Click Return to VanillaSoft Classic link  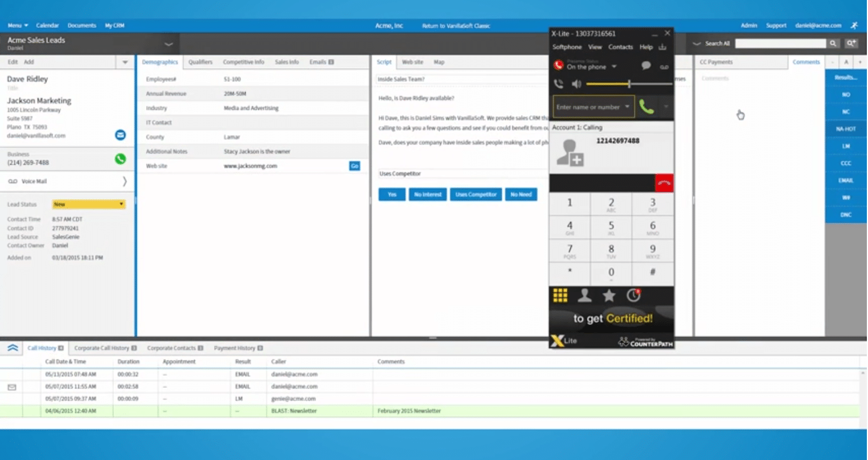pyautogui.click(x=456, y=26)
